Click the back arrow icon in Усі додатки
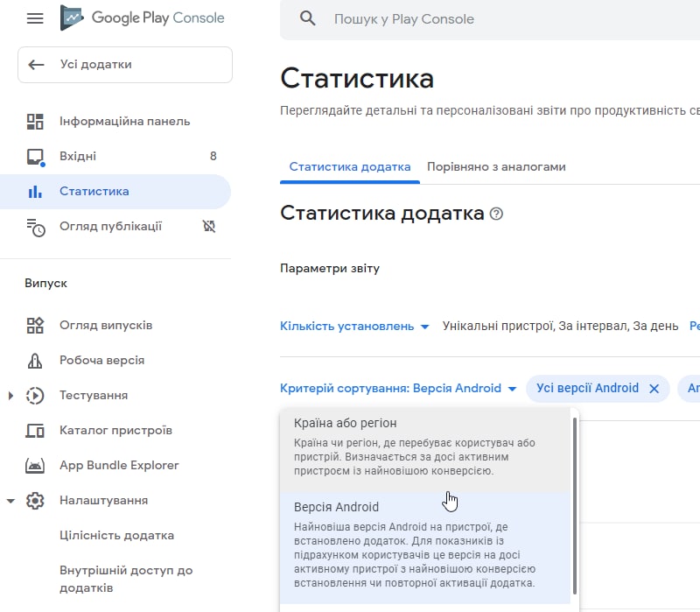This screenshot has height=612, width=700. [x=36, y=65]
